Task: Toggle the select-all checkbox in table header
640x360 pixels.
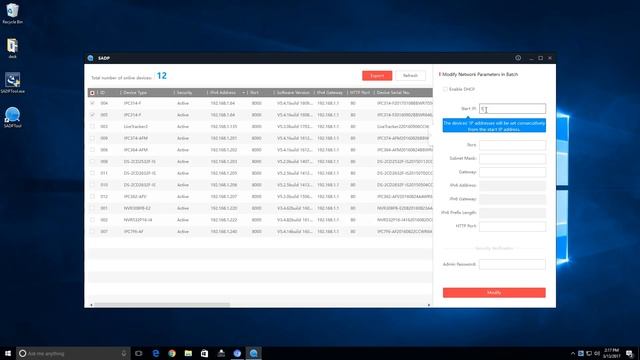Action: tap(92, 93)
